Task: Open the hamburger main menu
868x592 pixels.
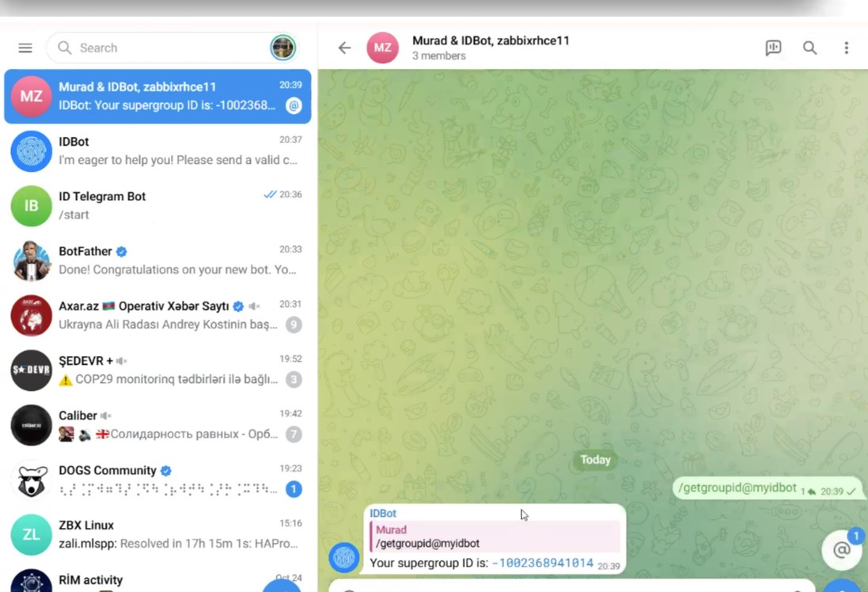Action: [x=25, y=48]
